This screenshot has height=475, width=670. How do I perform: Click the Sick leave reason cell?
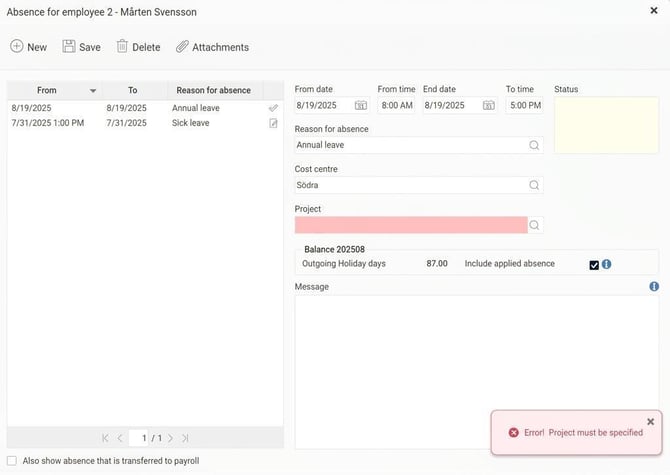[191, 123]
